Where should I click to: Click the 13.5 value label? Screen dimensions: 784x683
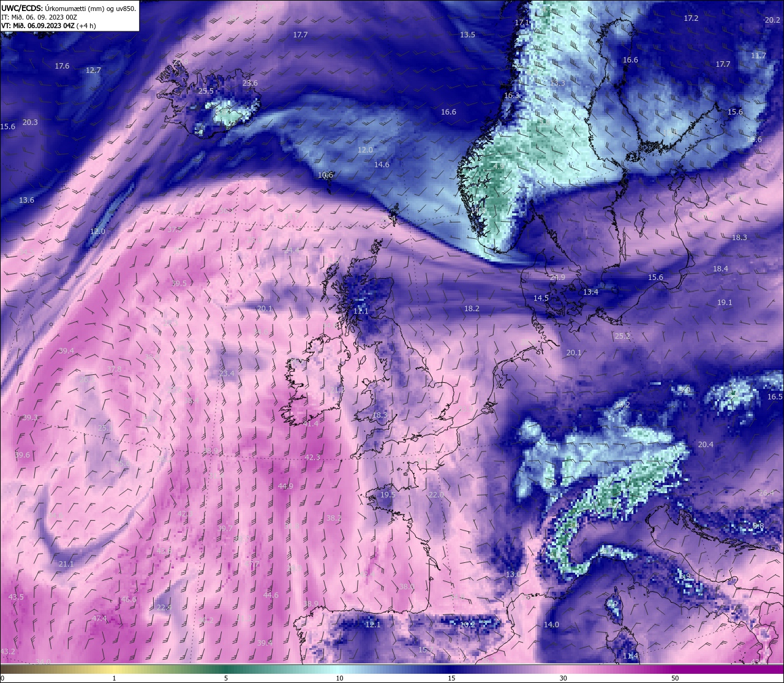467,35
